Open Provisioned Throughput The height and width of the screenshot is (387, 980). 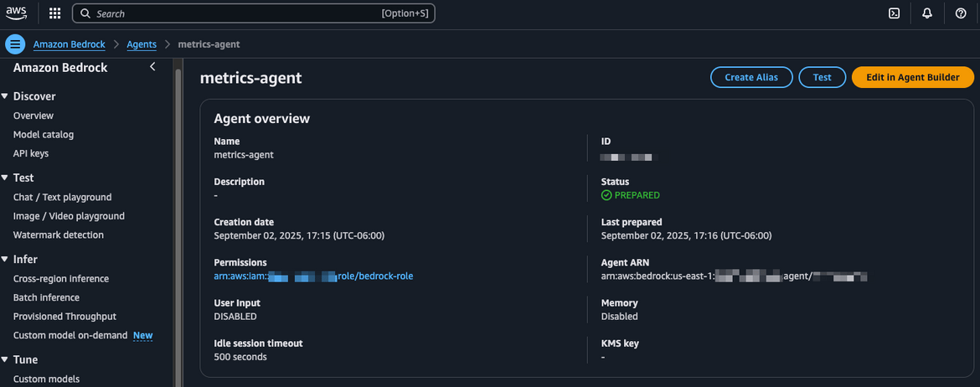pyautogui.click(x=65, y=317)
